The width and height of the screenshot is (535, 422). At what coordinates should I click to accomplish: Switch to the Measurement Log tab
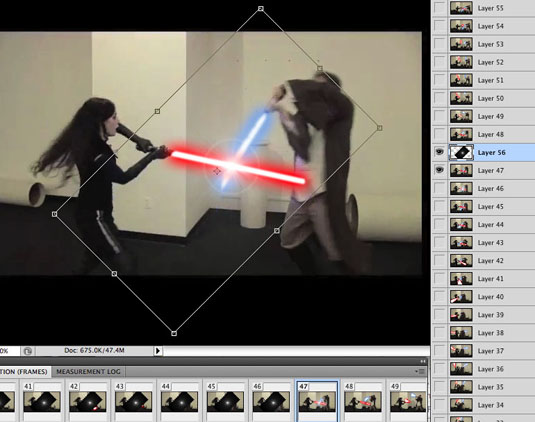click(88, 372)
